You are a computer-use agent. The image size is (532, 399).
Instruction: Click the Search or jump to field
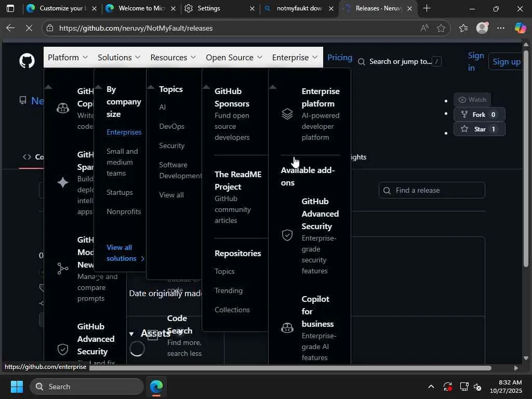(x=400, y=62)
